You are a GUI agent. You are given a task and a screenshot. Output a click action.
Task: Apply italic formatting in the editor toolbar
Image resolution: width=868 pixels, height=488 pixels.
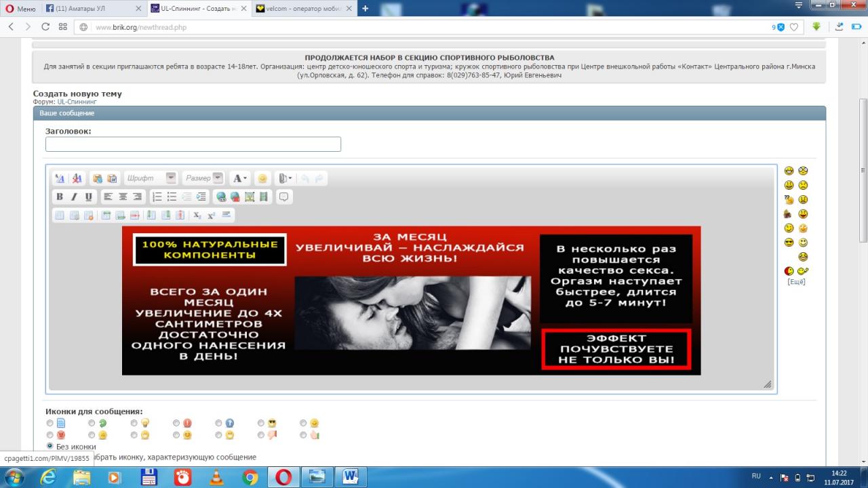(x=74, y=197)
